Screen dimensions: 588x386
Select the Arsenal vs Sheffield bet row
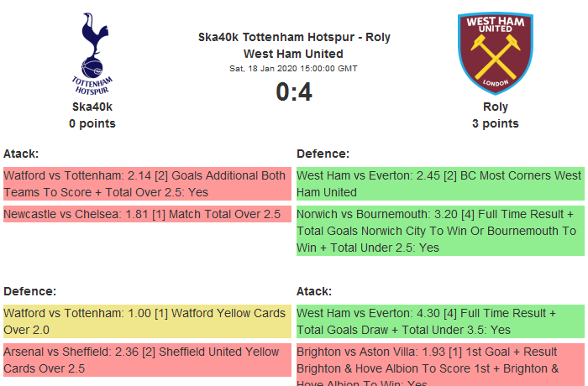coord(146,360)
